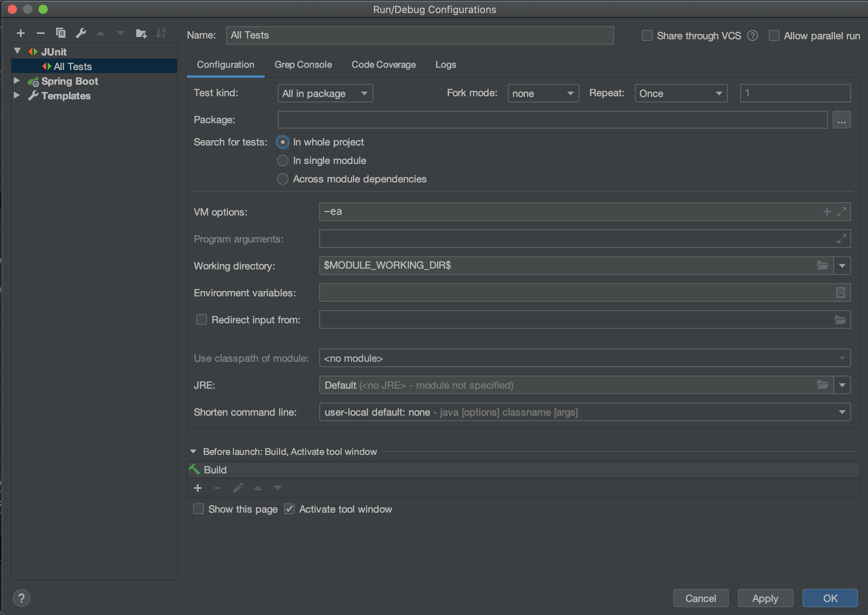Check Allow parallel run

[x=774, y=35]
